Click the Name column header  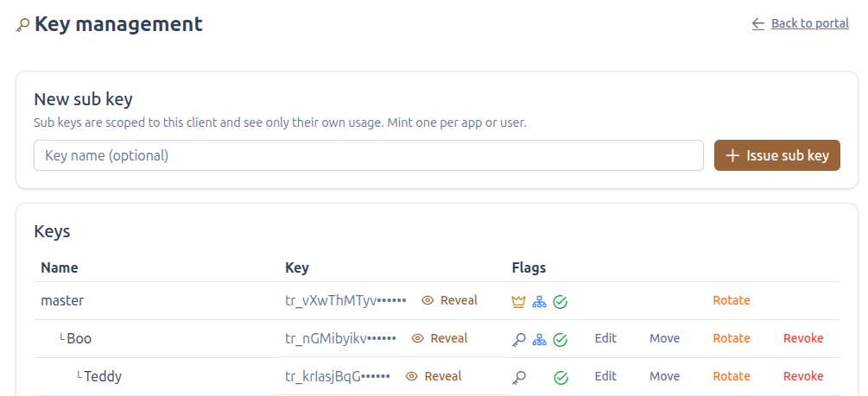click(x=60, y=267)
